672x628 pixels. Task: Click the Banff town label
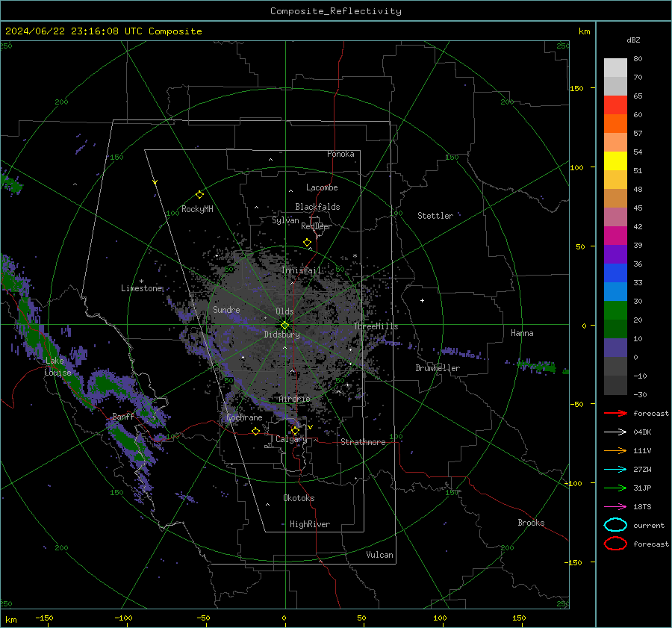(123, 417)
